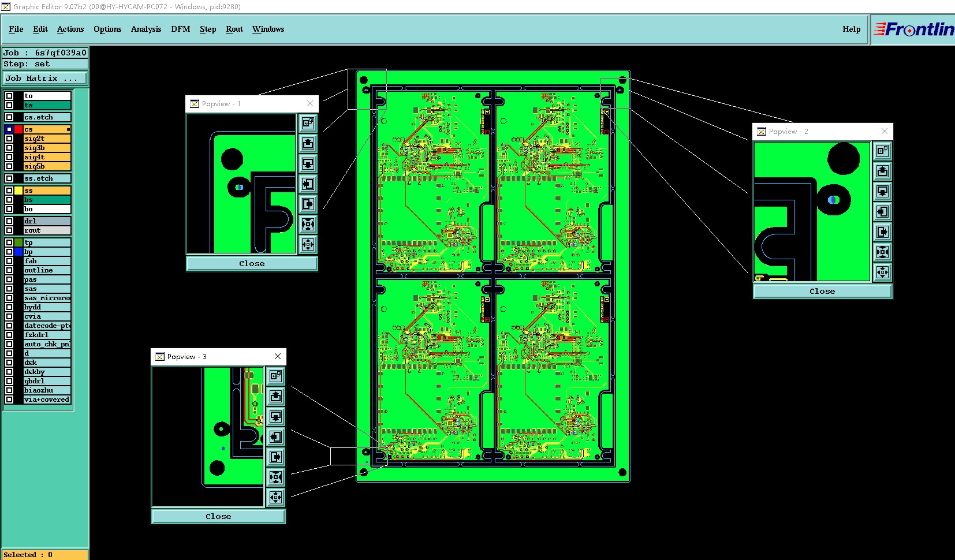Click the yellow color swatch of layer ss
Viewport: 955px width, 560px height.
coord(18,191)
